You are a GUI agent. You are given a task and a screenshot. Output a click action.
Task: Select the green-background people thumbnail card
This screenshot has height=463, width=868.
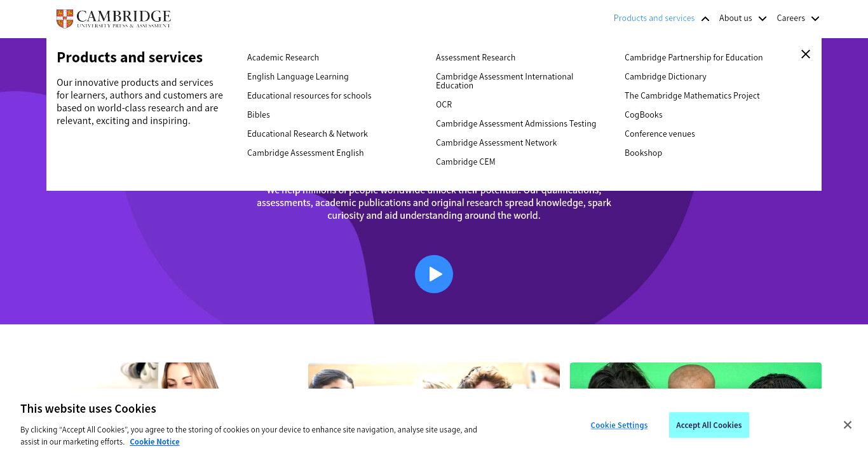[696, 375]
